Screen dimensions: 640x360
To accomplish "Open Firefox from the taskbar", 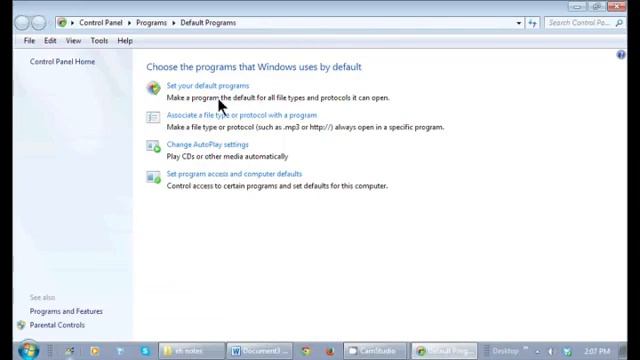I will tap(330, 351).
